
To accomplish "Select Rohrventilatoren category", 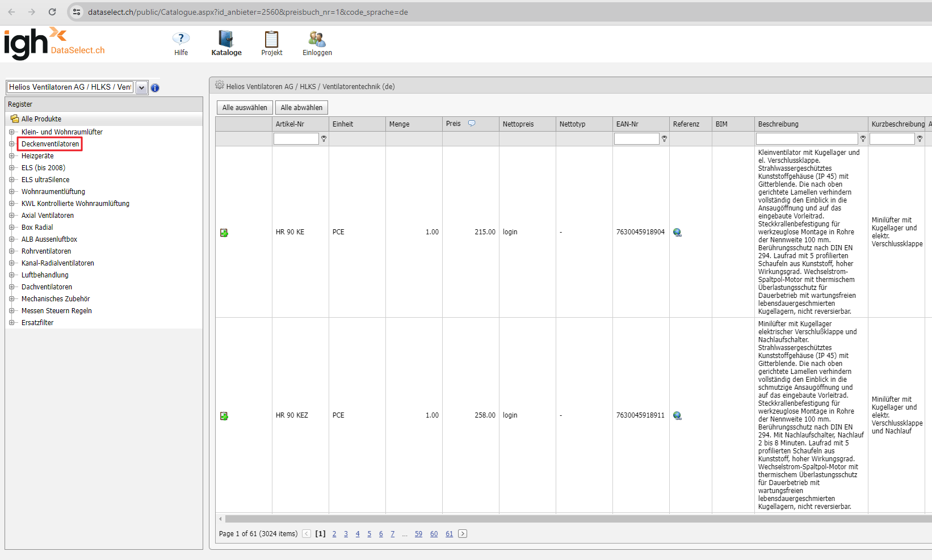I will 47,251.
